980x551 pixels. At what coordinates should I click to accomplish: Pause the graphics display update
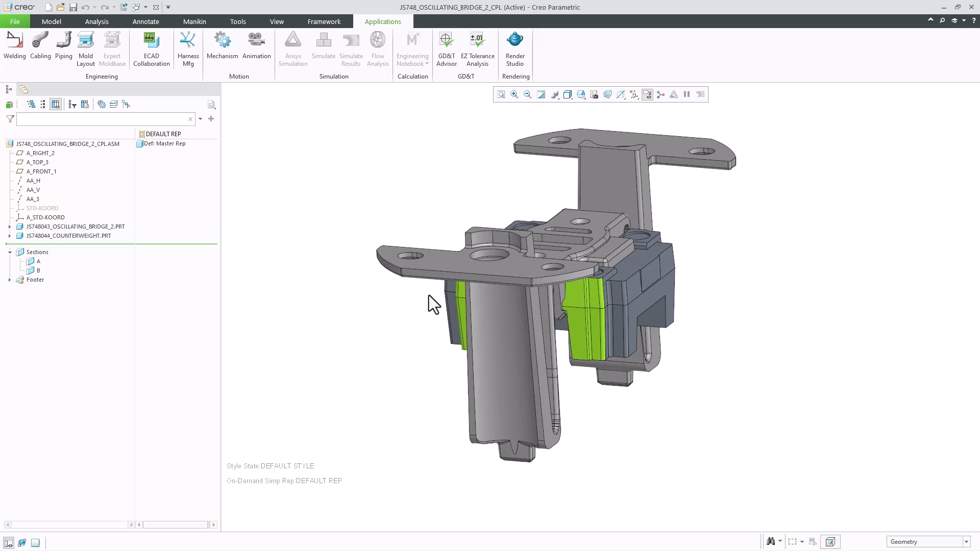coord(687,94)
